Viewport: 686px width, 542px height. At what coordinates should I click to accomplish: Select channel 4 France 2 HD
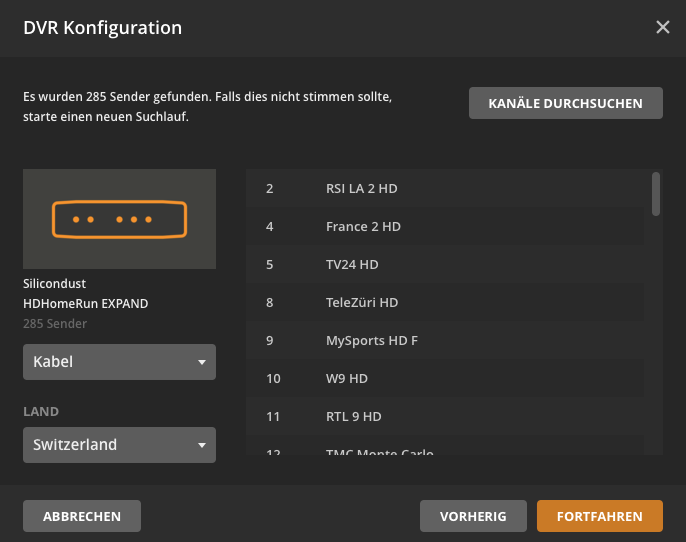(444, 226)
